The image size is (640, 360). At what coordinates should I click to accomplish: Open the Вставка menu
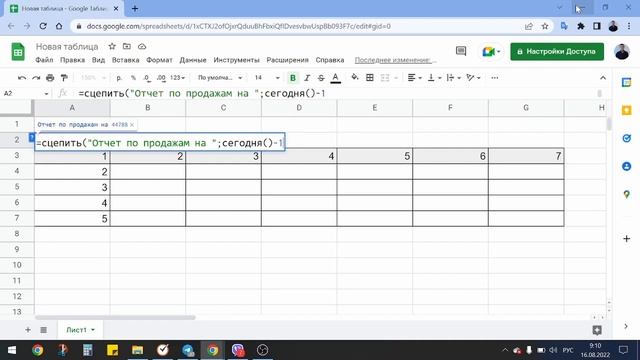pos(125,60)
